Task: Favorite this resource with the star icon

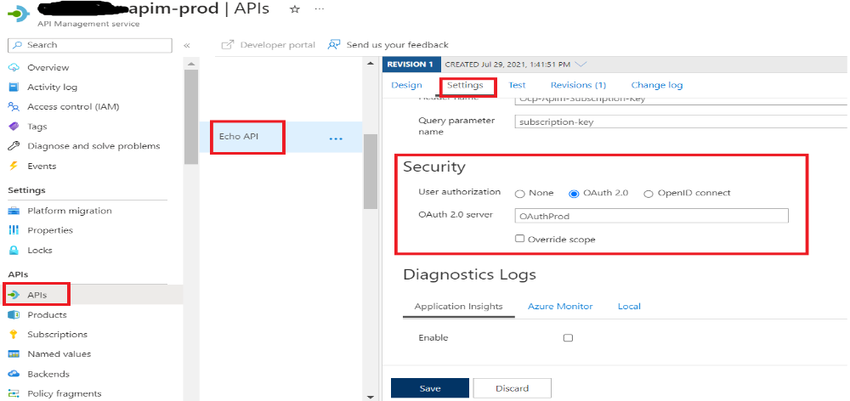Action: [x=295, y=9]
